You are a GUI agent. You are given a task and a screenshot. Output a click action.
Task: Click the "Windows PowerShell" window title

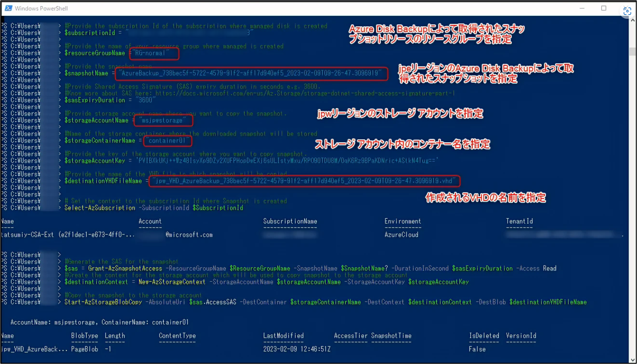41,9
